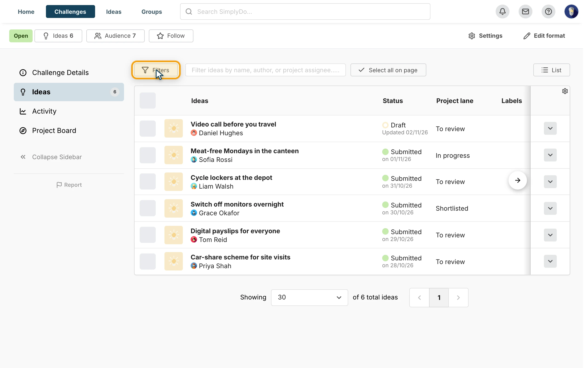Go to the Home nav item
Viewport: 588px width, 368px height.
[x=26, y=11]
